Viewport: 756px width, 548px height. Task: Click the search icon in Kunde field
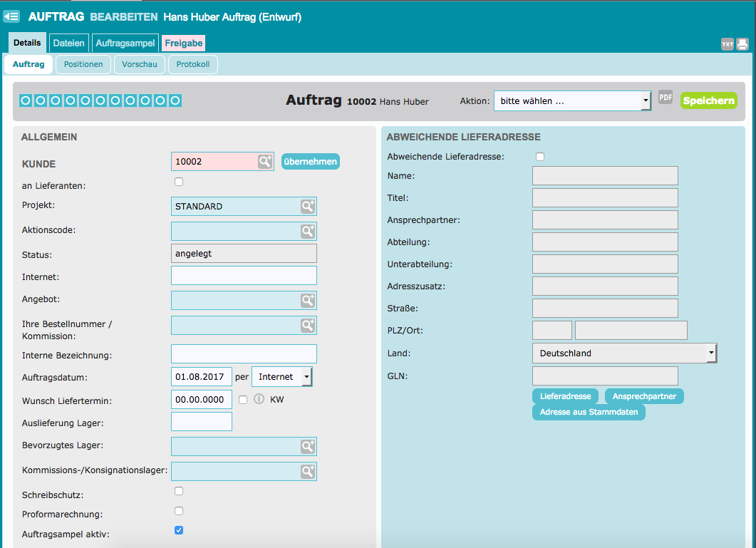pyautogui.click(x=265, y=162)
